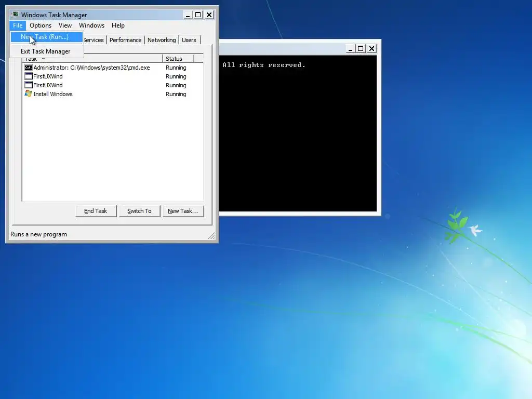This screenshot has height=399, width=532.
Task: Switch to the Networking tab
Action: [162, 40]
